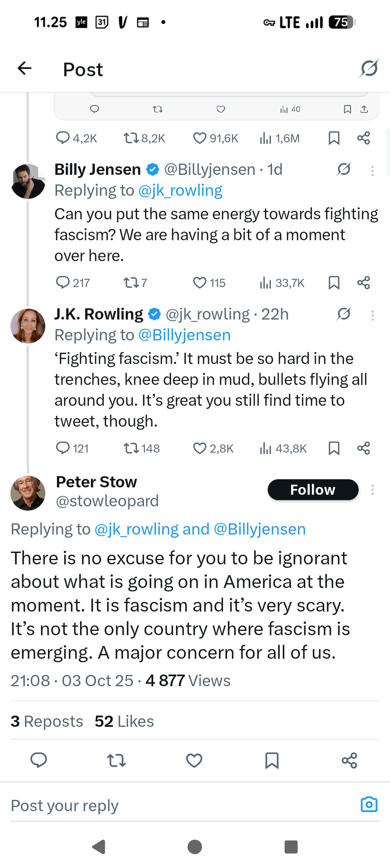
Task: Repost J.K. Rowling's reply
Action: [131, 448]
